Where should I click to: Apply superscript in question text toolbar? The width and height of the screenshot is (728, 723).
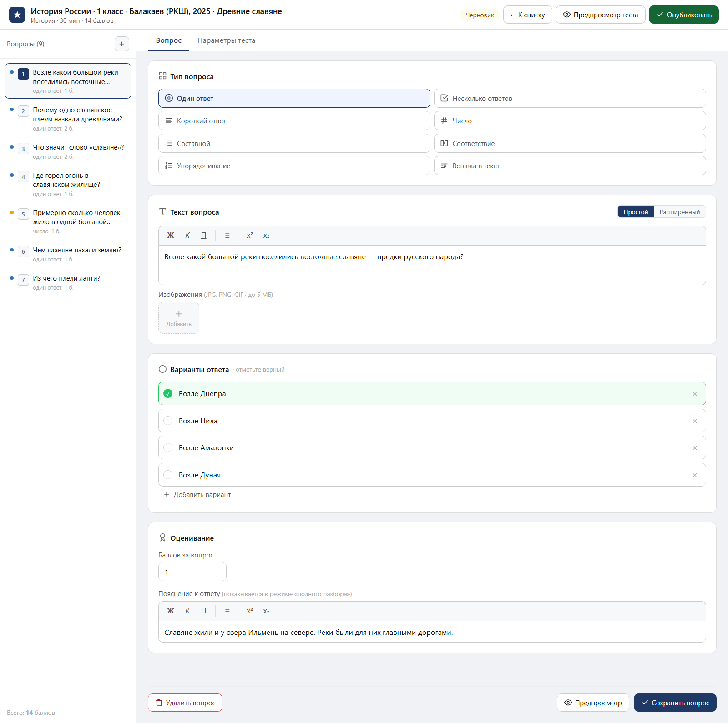click(x=250, y=236)
